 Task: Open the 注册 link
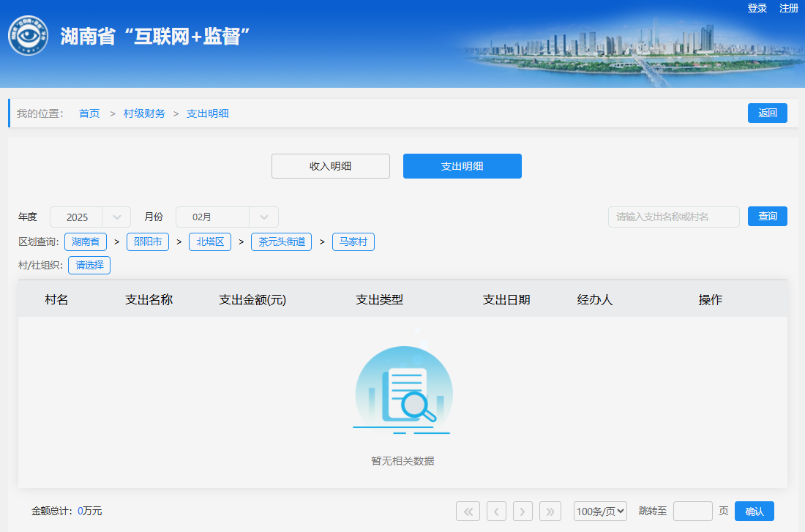(789, 8)
